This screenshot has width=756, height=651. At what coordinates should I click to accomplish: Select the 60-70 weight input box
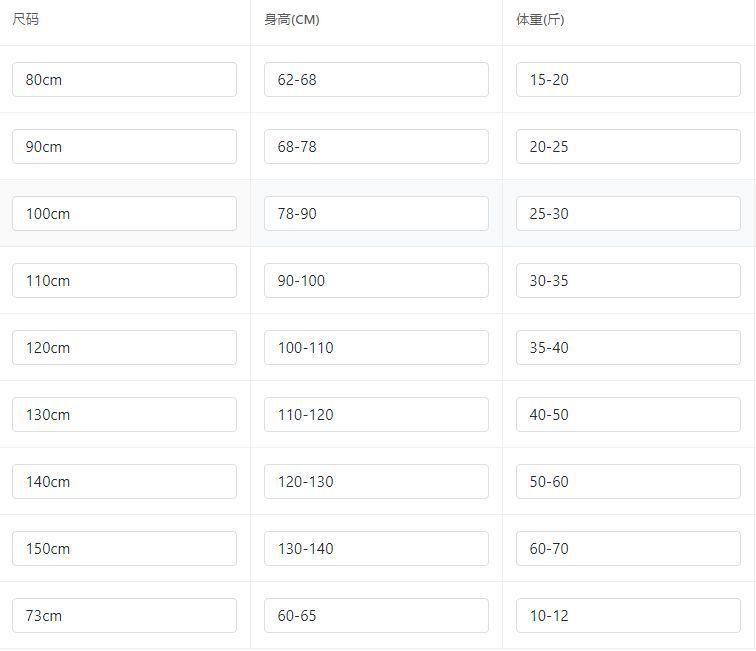click(x=628, y=549)
